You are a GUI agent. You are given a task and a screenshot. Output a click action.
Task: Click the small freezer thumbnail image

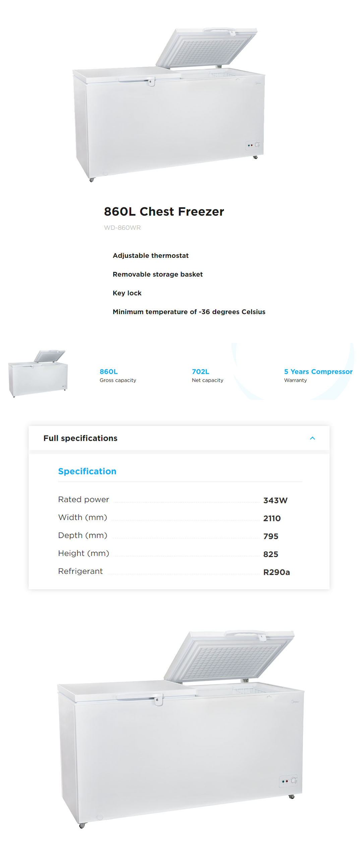(38, 373)
